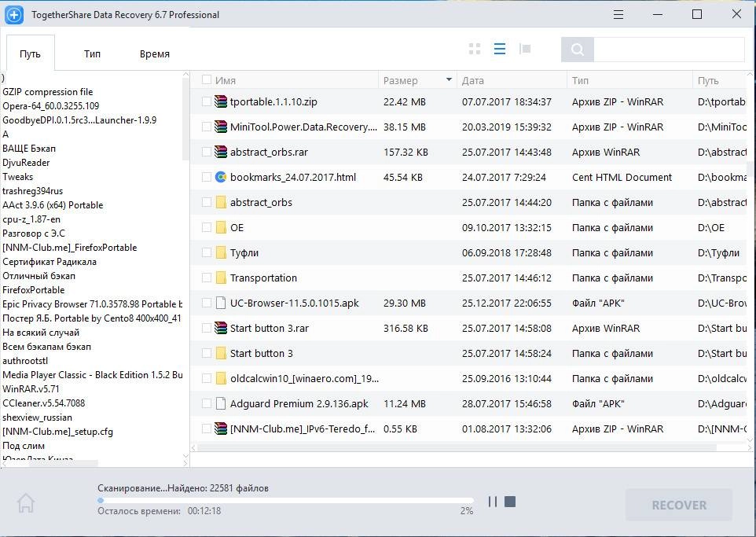Select shexview_russian in the tree
Image resolution: width=756 pixels, height=537 pixels.
point(37,417)
